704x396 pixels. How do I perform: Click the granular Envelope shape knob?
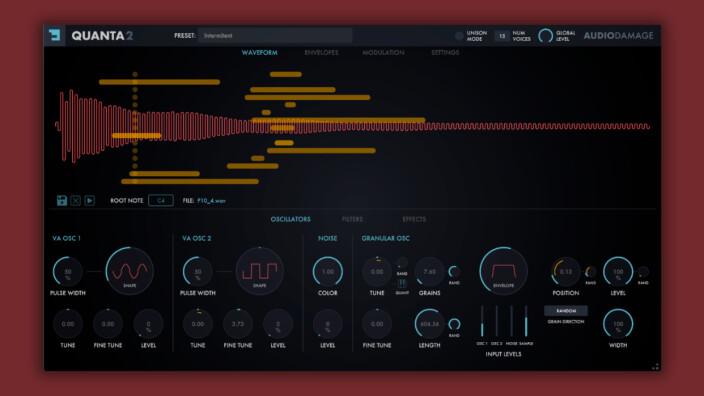point(503,271)
